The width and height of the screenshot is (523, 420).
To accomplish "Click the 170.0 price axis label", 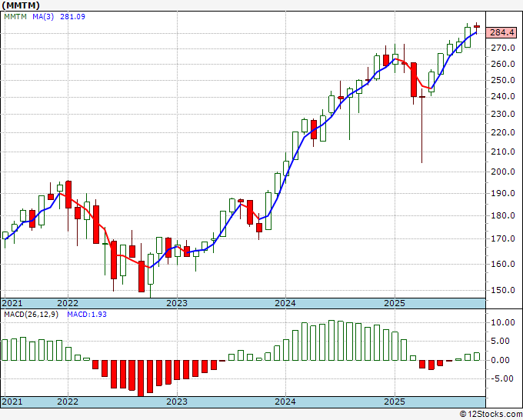I will (x=503, y=239).
